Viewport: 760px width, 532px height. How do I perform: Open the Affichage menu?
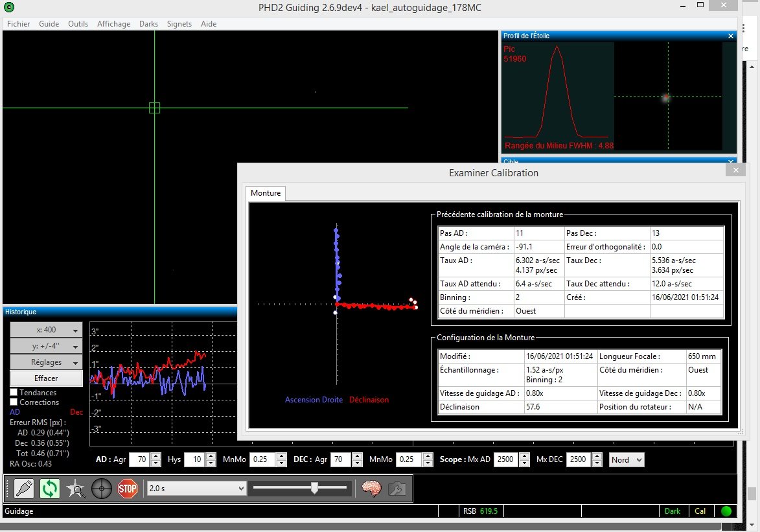[x=113, y=24]
